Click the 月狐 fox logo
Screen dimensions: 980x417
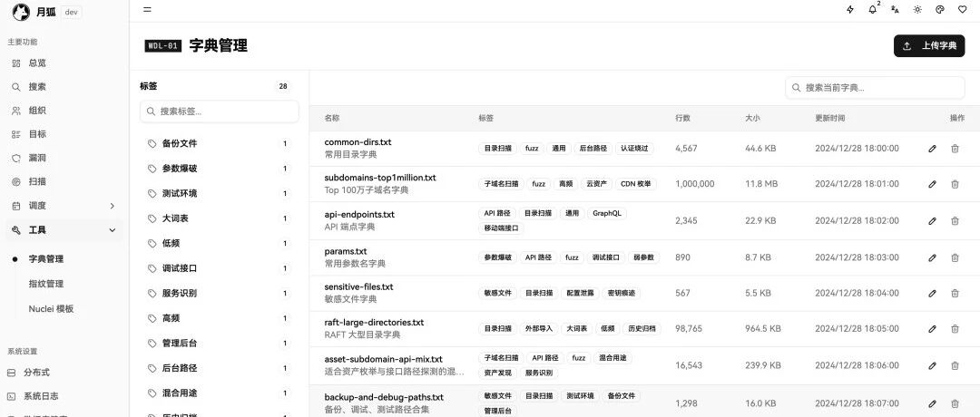[x=21, y=12]
